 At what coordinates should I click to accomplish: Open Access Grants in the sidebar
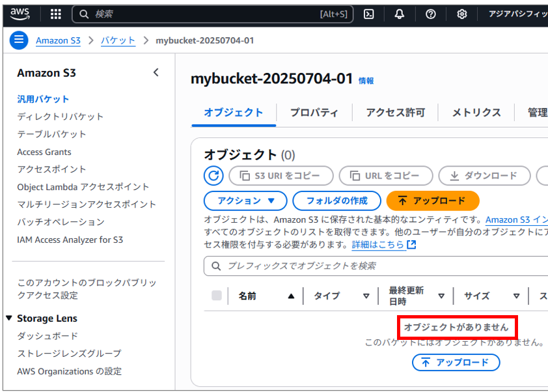click(x=44, y=152)
